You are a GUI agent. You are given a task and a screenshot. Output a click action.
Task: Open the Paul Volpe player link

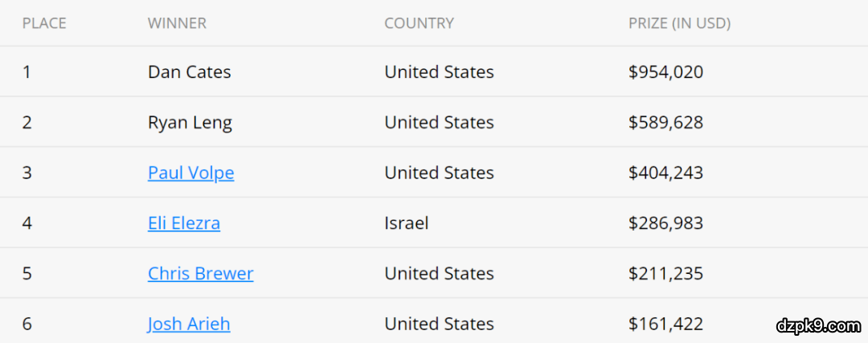point(190,173)
